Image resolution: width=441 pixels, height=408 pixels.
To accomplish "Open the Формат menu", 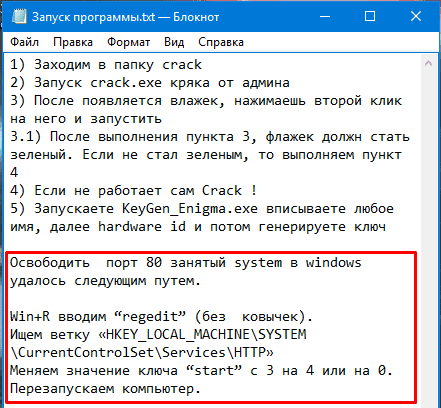I will [128, 42].
